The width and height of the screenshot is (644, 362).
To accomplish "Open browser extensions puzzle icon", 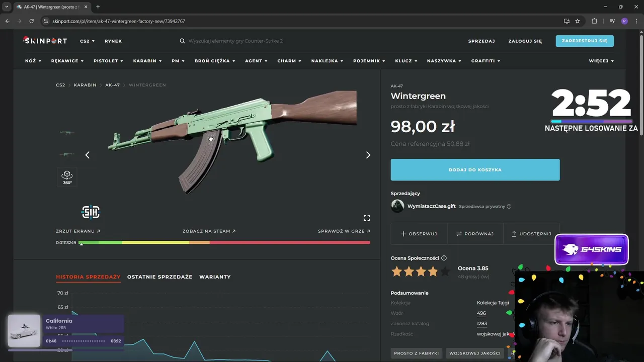I will click(x=594, y=21).
